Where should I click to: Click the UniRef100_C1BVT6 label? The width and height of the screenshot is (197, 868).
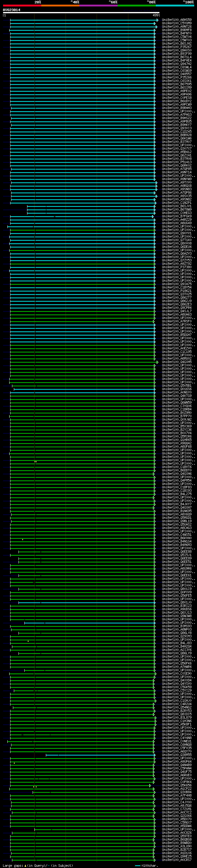click(177, 467)
